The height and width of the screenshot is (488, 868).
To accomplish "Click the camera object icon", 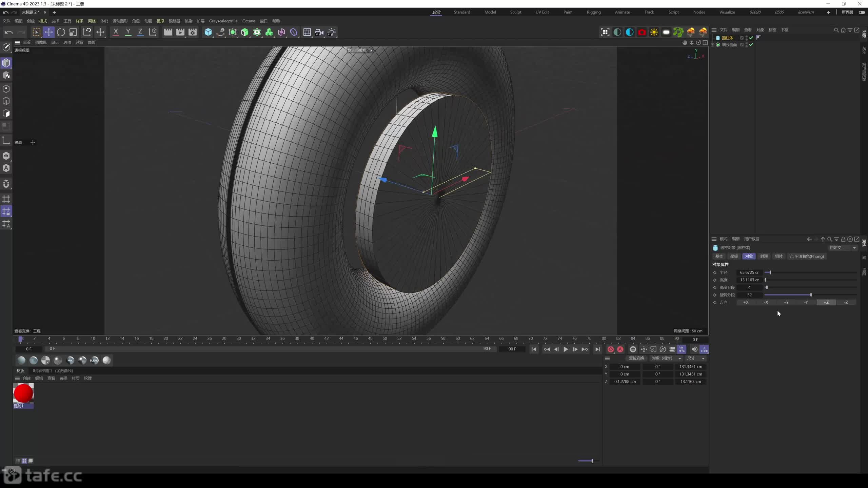I will [319, 32].
